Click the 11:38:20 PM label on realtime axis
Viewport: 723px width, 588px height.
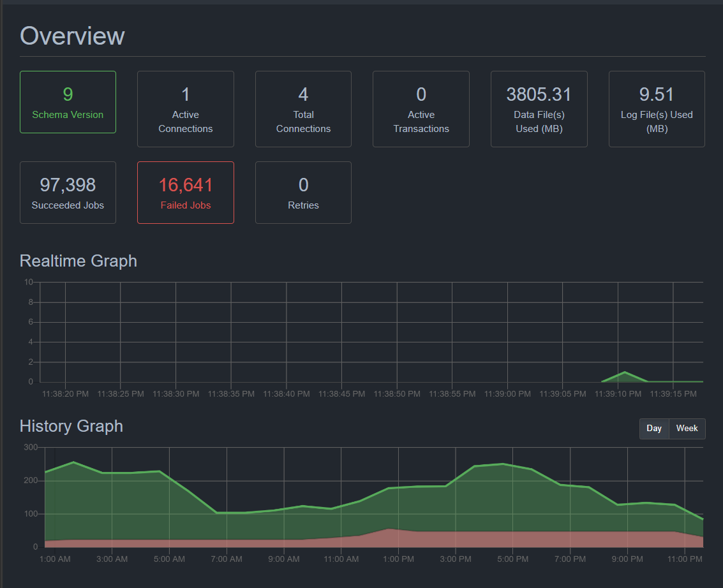point(65,394)
